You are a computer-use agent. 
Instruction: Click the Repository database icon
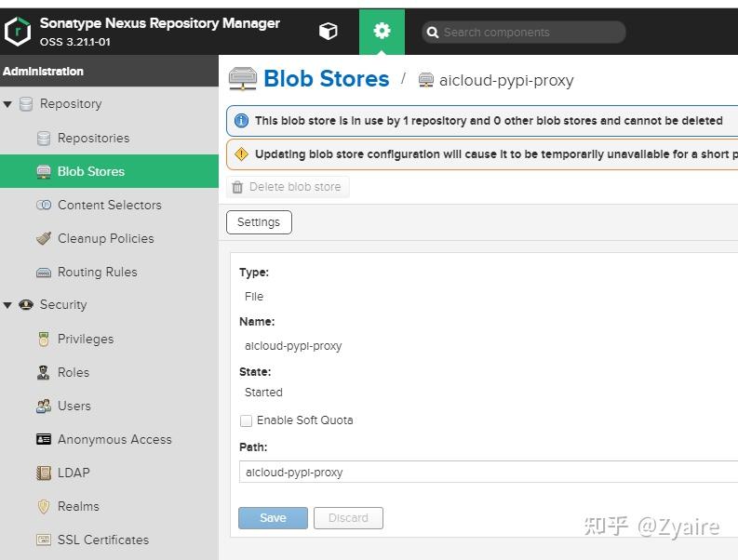(x=26, y=104)
